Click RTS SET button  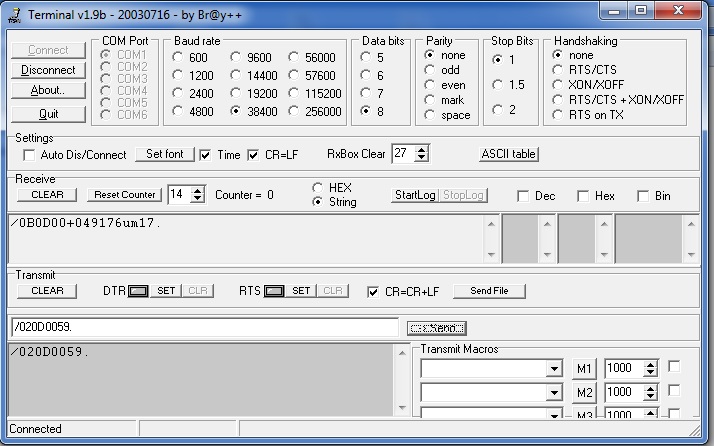(x=301, y=291)
